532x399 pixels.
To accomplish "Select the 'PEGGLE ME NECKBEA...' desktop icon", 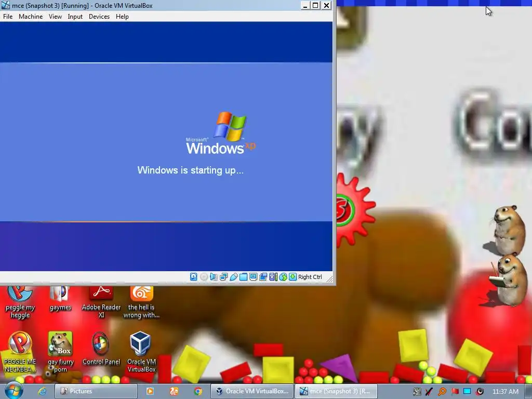I will (20, 352).
